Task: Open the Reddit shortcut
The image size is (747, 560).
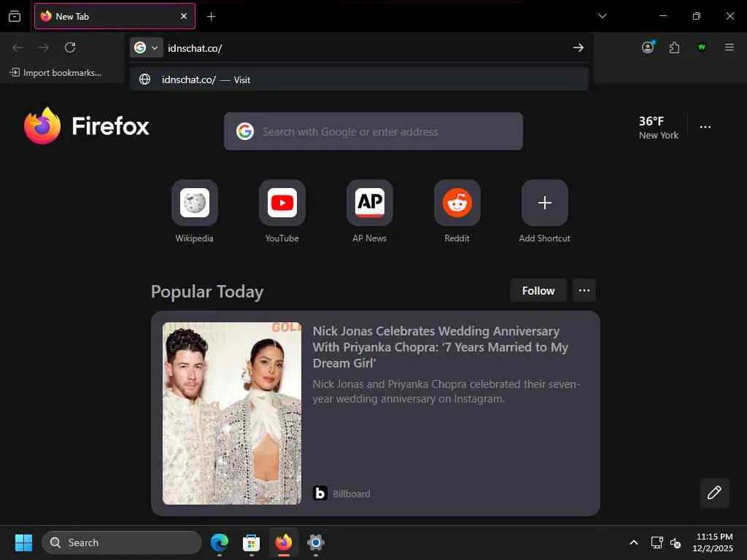Action: (x=457, y=211)
